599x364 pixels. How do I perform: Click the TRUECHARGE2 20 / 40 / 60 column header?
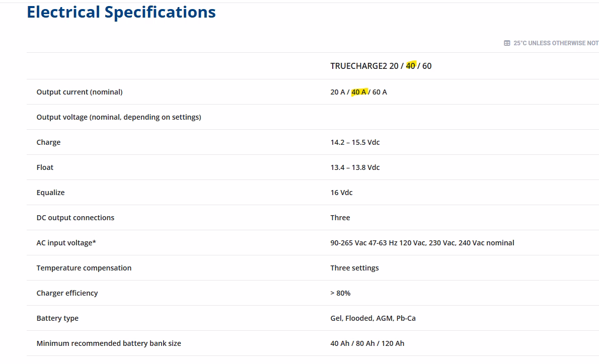(x=381, y=66)
